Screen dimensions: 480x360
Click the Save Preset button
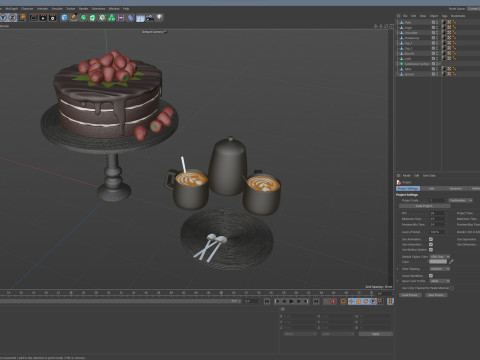coord(436,295)
